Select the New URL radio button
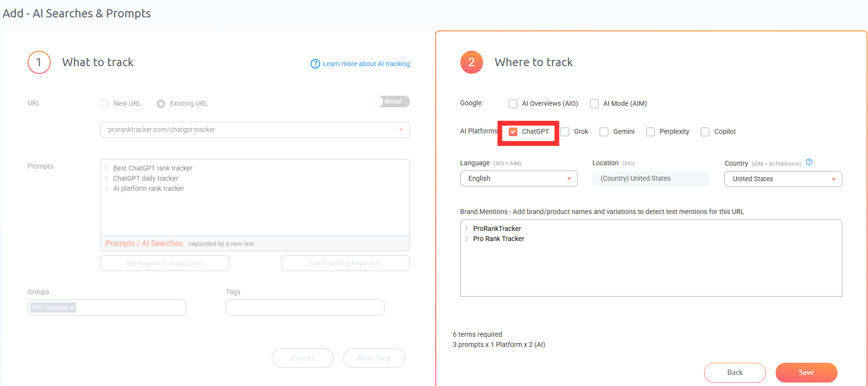Screen dimensions: 868x386 [x=104, y=104]
